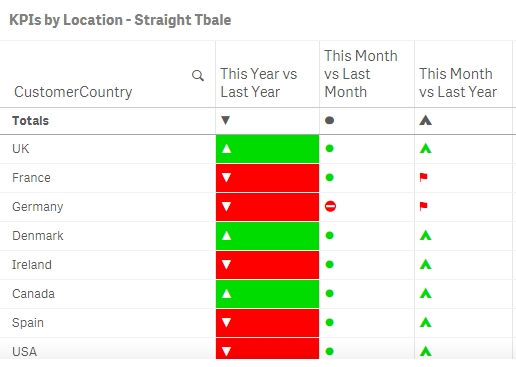
Task: Click the Totals row gray down triangle
Action: 226,120
